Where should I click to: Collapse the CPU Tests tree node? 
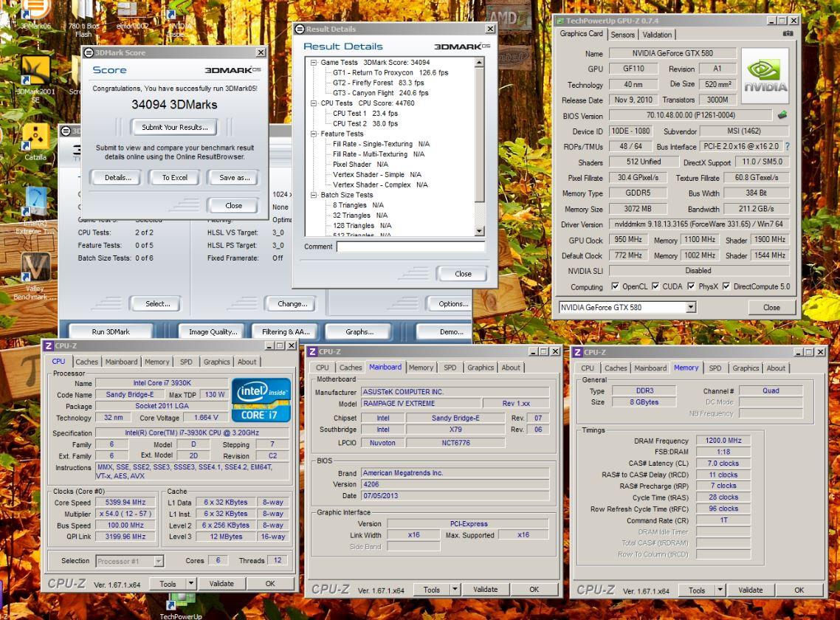(314, 103)
